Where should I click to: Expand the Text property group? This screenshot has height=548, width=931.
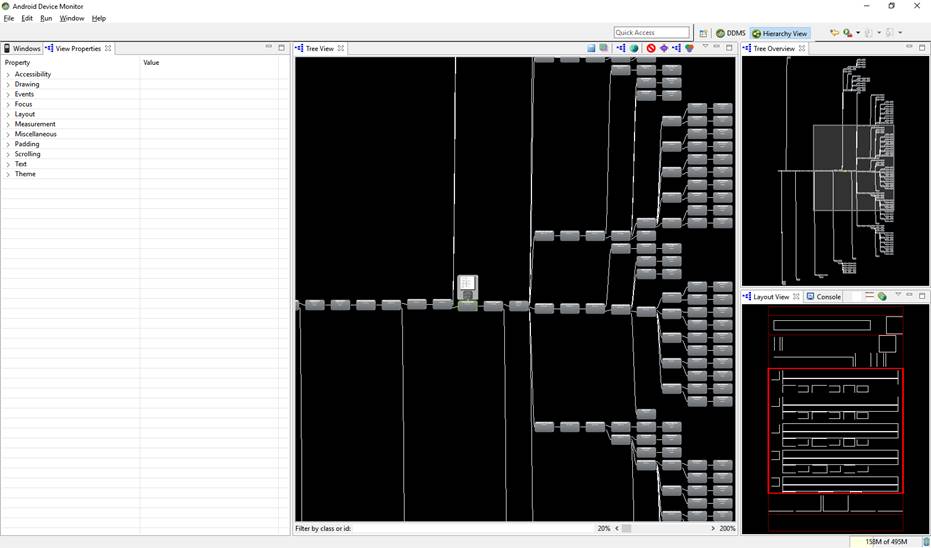[8, 164]
